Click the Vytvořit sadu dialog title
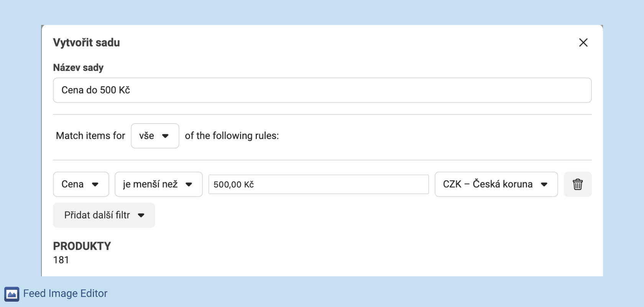This screenshot has height=307, width=644. (x=86, y=43)
